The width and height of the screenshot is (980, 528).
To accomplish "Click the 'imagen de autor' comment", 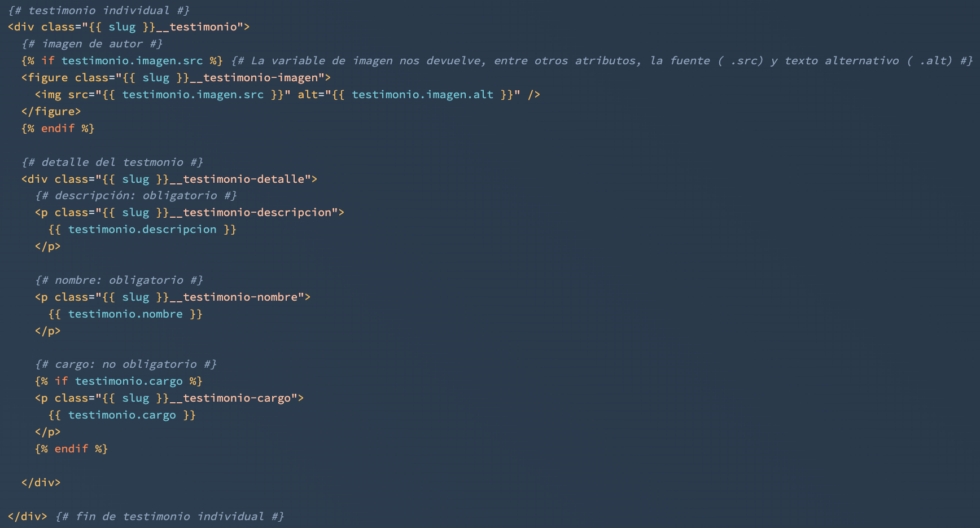I will (92, 44).
